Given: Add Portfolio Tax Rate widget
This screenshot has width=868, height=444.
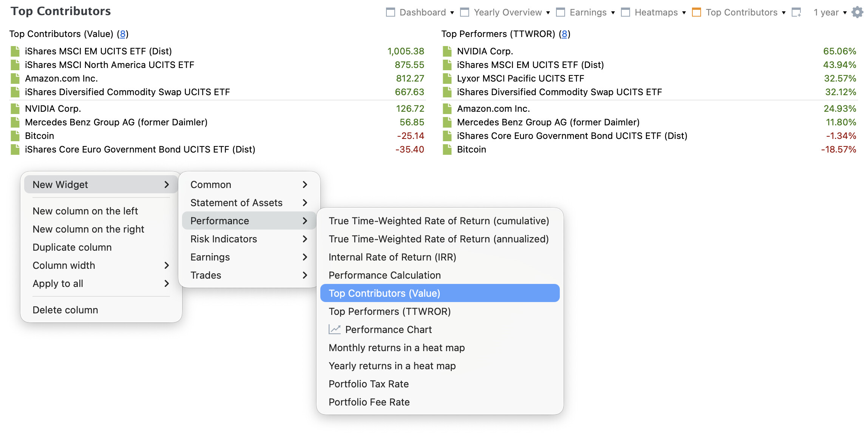Looking at the screenshot, I should (x=440, y=384).
